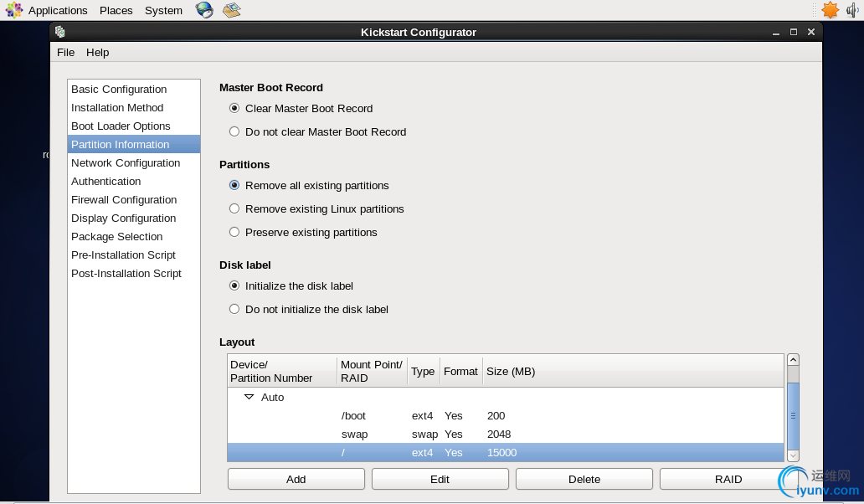The height and width of the screenshot is (504, 864).
Task: Maximize the Kickstart Configurator window
Action: pyautogui.click(x=794, y=32)
